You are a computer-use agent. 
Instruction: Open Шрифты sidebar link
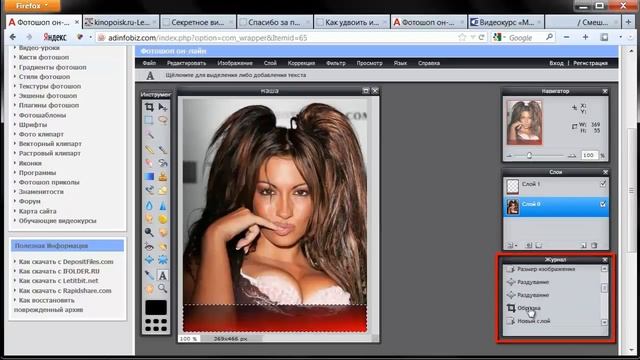click(33, 124)
